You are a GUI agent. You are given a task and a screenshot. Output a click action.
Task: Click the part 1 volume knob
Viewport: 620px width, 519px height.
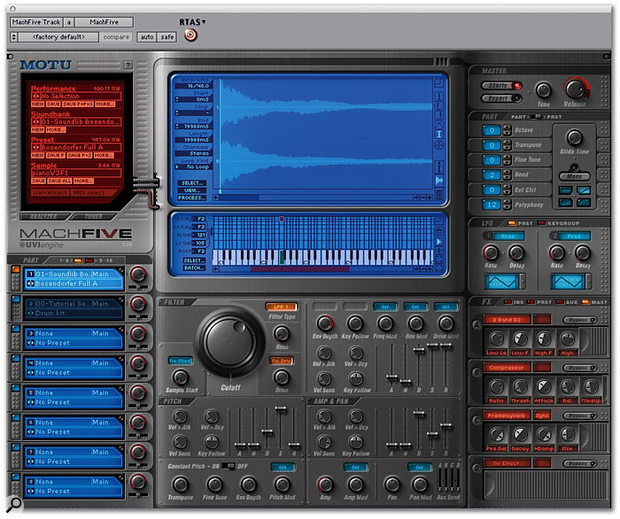pyautogui.click(x=138, y=274)
